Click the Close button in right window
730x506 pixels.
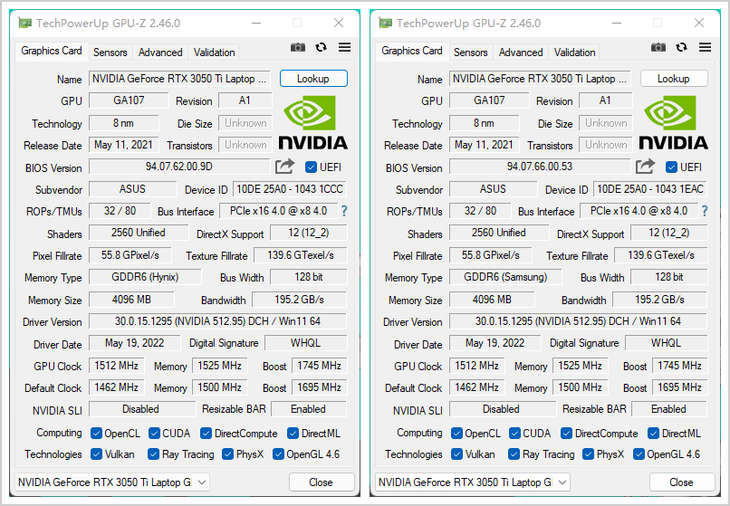click(x=681, y=482)
